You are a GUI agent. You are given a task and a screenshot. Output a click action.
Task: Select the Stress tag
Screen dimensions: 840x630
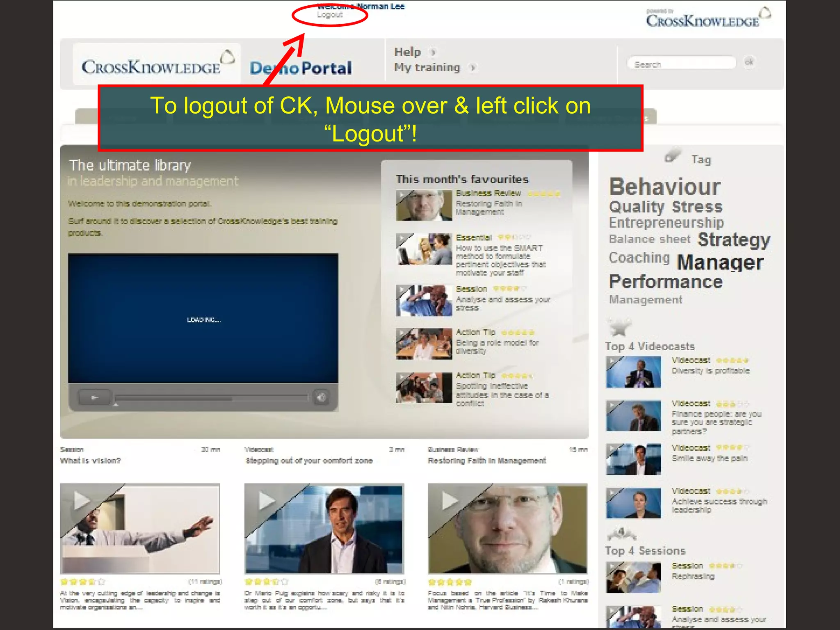pyautogui.click(x=697, y=207)
